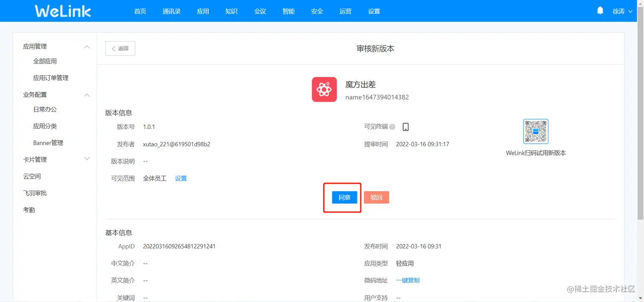Switch to the 智能 menu item
This screenshot has height=302, width=644.
(288, 11)
